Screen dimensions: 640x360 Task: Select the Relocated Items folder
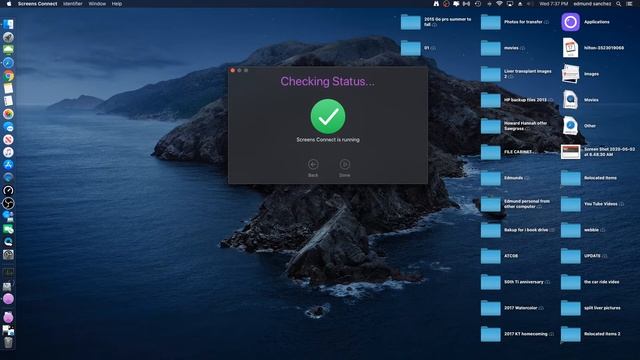(x=571, y=178)
